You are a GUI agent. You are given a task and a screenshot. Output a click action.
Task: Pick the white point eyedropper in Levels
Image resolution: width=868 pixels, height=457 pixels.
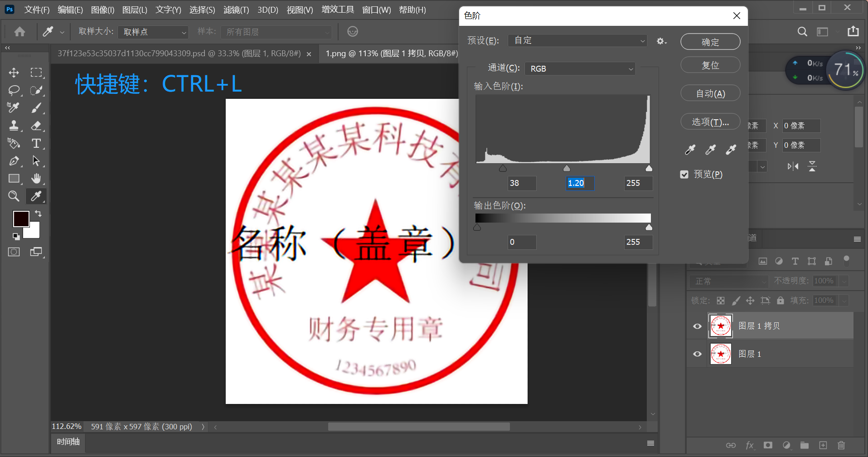(731, 150)
